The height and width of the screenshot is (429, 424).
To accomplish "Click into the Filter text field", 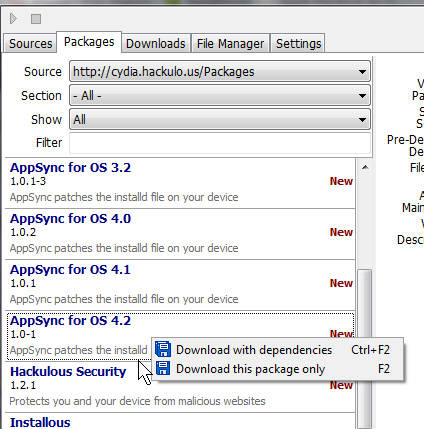I will 220,143.
